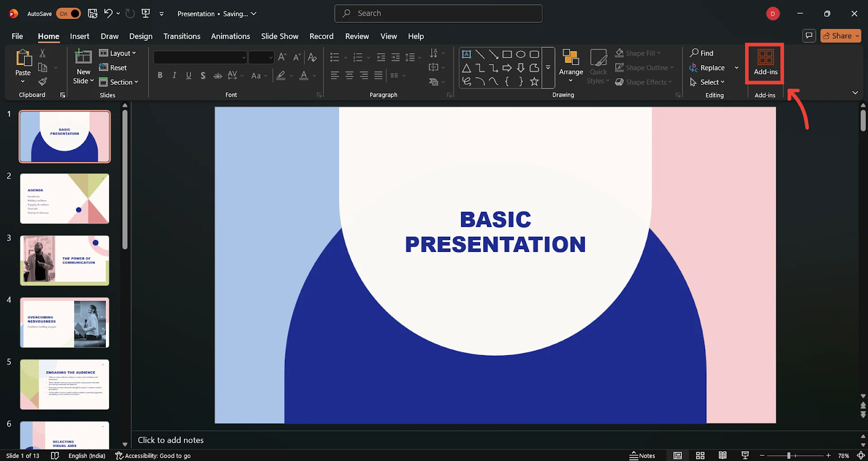Open the font name combo box
The width and height of the screenshot is (868, 461).
coord(200,58)
